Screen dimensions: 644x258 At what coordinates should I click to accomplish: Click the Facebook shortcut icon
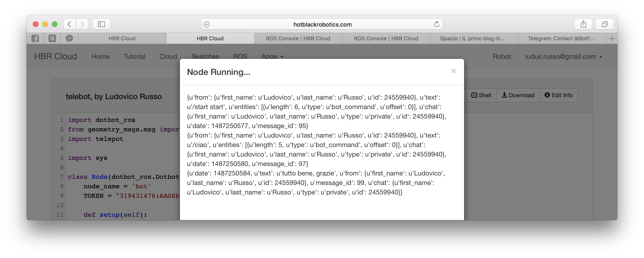36,38
